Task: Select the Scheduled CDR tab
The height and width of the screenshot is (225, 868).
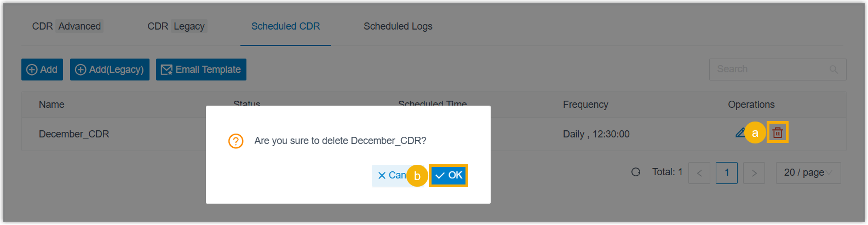Action: 285,26
